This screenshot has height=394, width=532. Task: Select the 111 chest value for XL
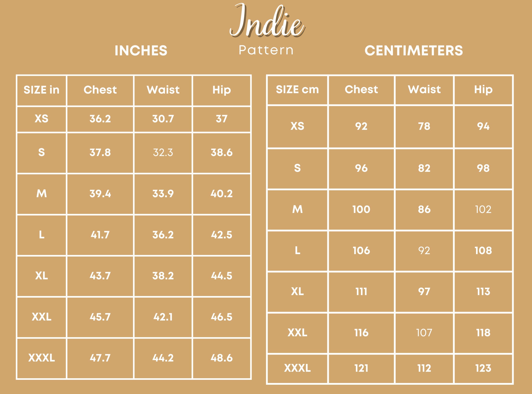pyautogui.click(x=361, y=292)
